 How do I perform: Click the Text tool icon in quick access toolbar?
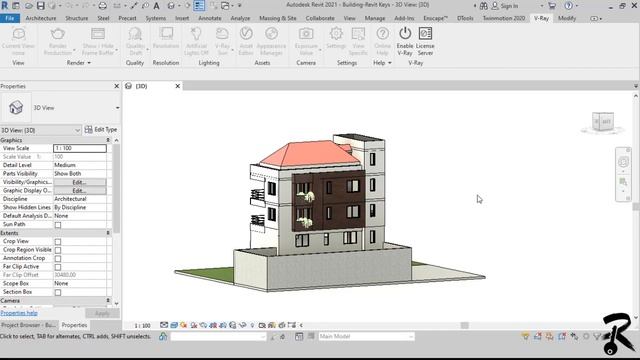coord(156,6)
